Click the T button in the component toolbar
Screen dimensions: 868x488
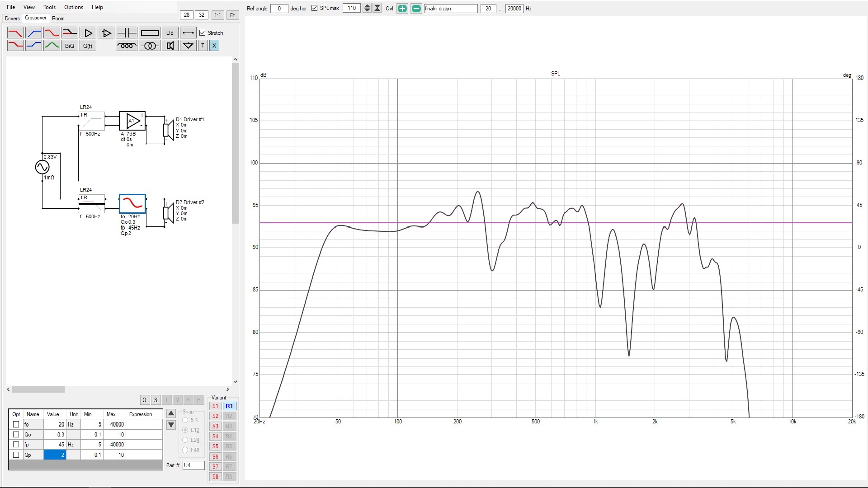pyautogui.click(x=203, y=46)
